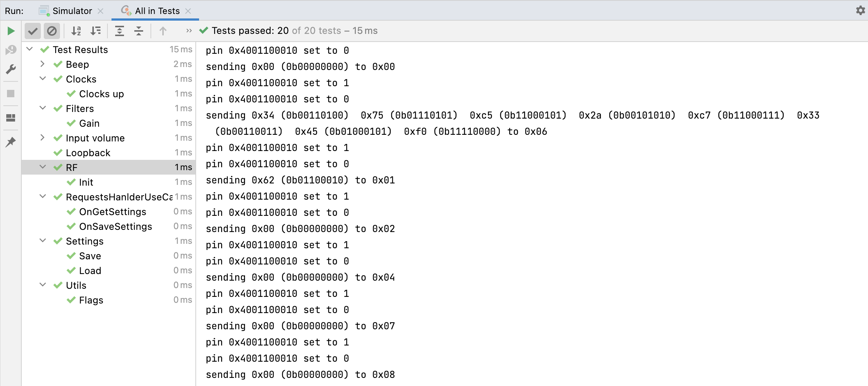Sort tests by duration

(96, 31)
